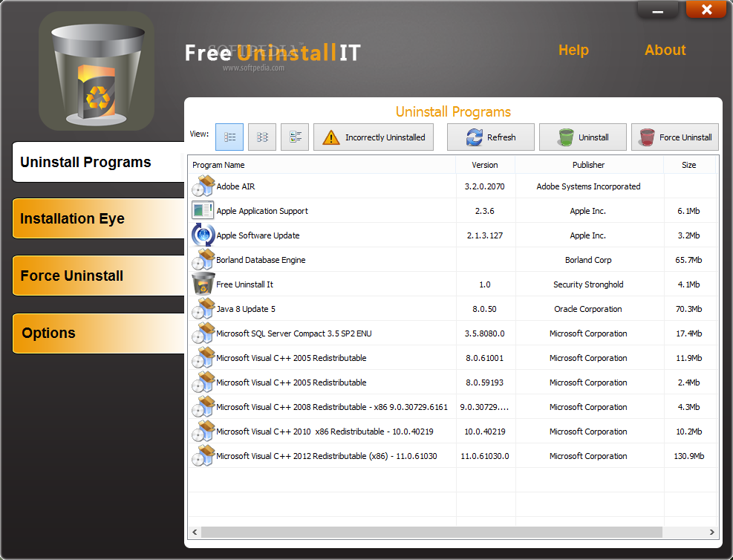Screen dimensions: 733x560
Task: Open the Options sidebar tab
Action: click(99, 333)
